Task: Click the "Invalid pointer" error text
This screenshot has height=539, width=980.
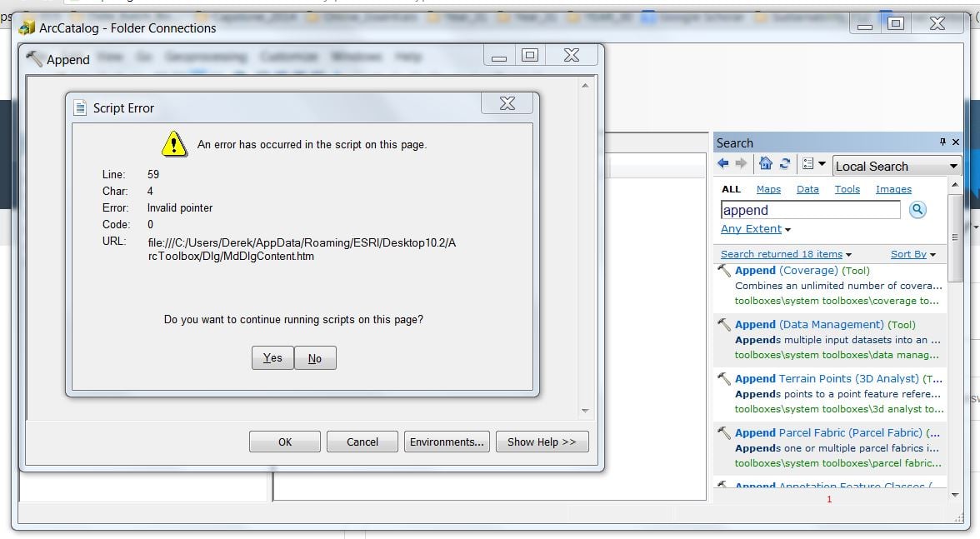Action: tap(180, 208)
